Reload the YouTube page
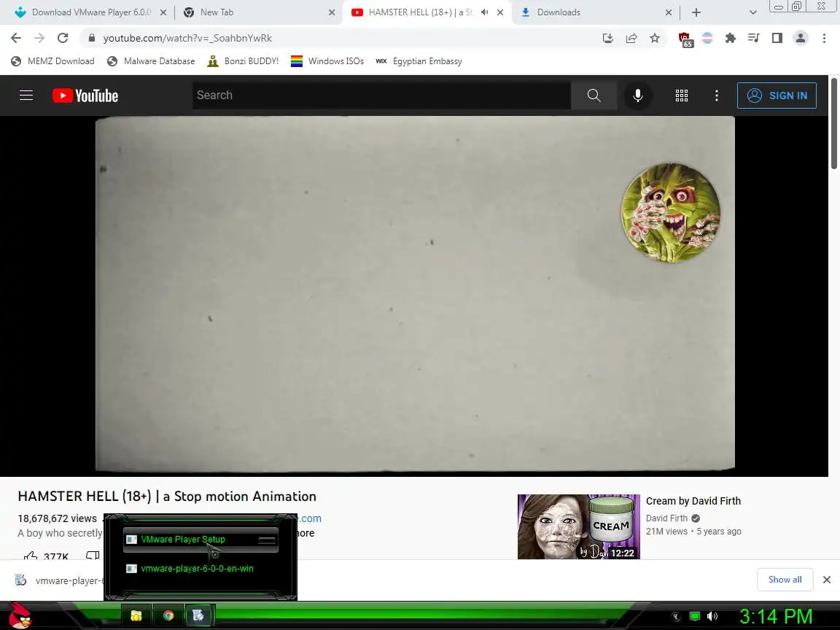 coord(63,38)
